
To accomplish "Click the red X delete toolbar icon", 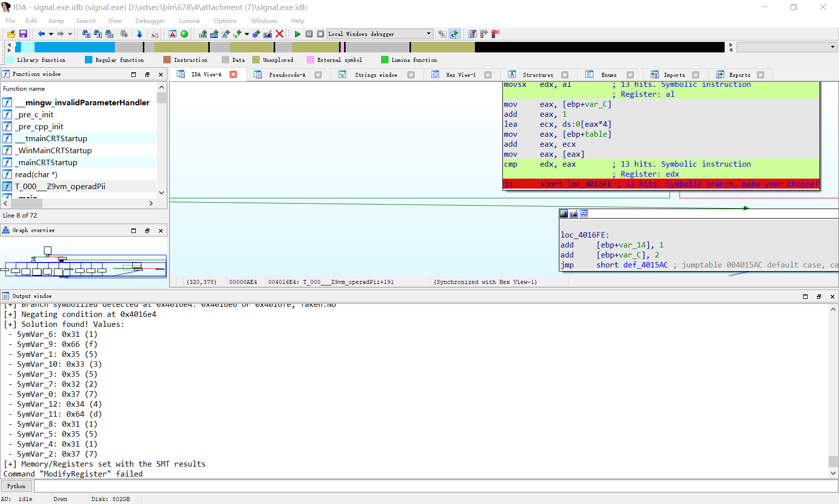I will coord(280,34).
